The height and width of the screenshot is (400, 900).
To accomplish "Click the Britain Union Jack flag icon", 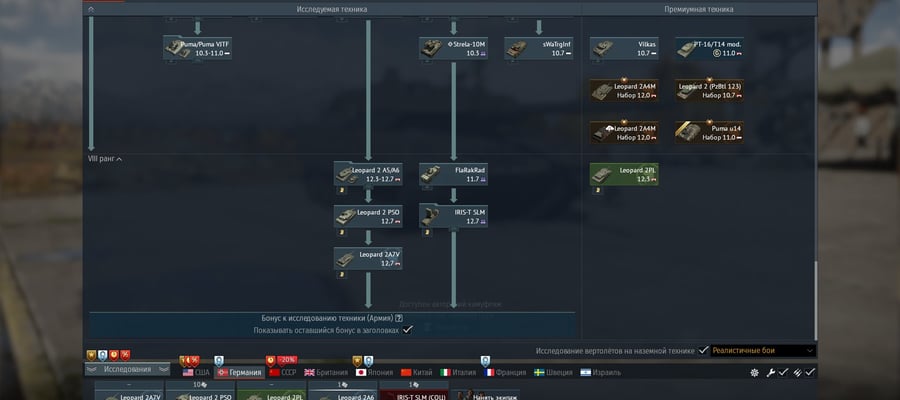I will click(x=309, y=372).
